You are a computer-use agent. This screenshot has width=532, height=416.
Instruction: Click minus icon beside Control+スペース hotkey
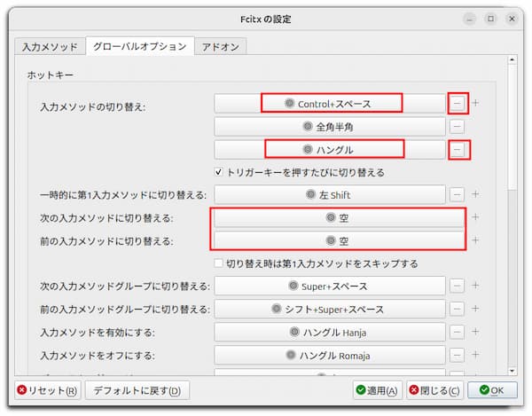tap(458, 103)
